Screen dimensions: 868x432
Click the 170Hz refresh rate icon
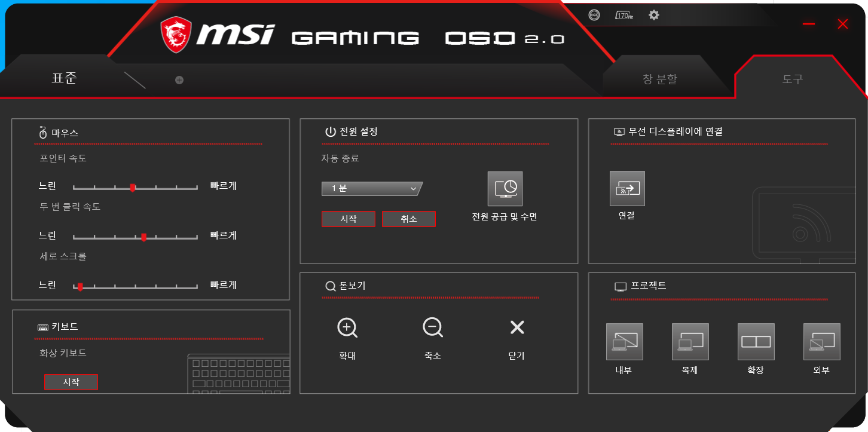624,16
